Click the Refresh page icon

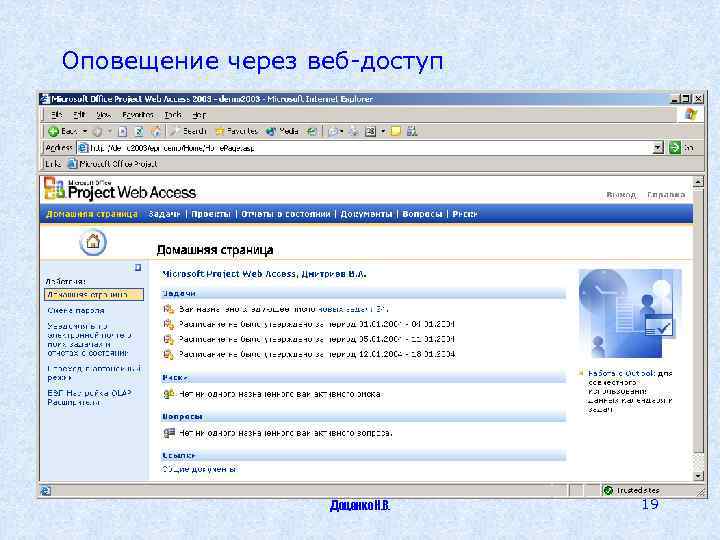click(139, 132)
